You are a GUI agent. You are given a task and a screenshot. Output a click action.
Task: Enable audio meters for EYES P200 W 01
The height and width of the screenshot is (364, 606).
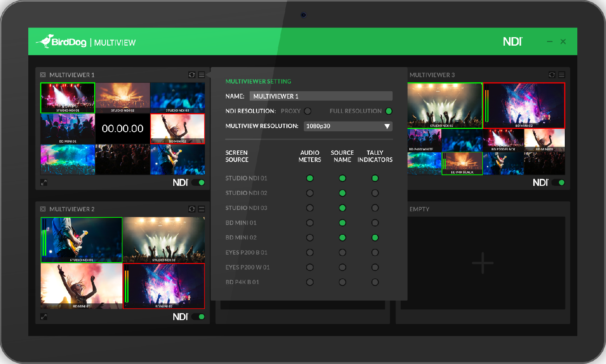point(310,267)
